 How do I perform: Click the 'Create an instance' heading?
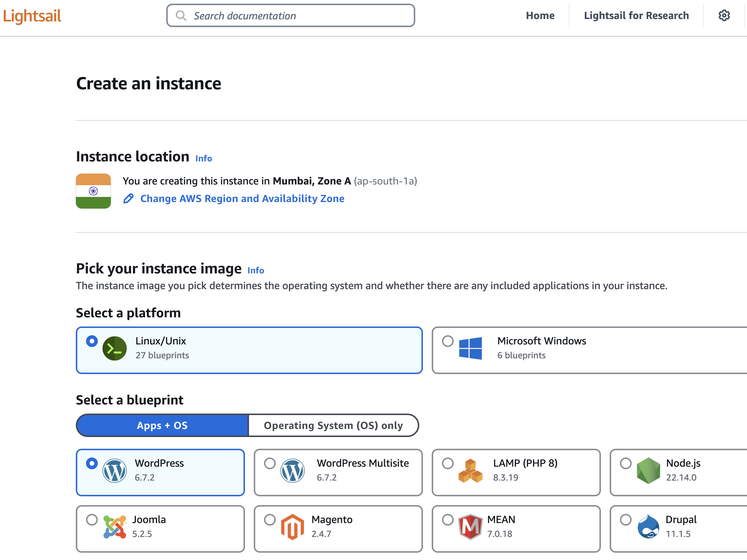coord(149,83)
